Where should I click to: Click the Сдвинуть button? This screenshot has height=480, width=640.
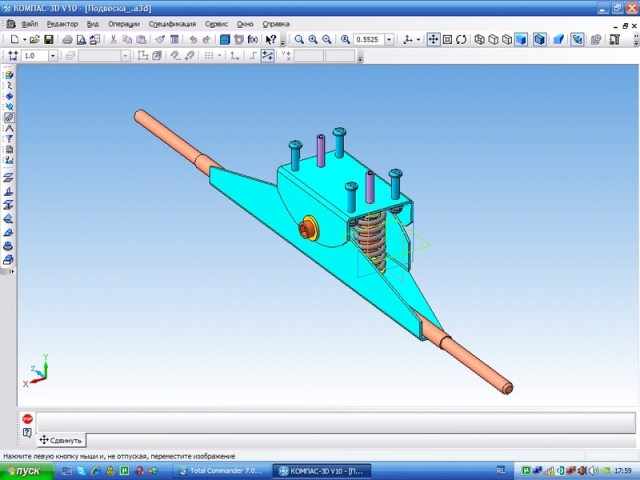(62, 440)
